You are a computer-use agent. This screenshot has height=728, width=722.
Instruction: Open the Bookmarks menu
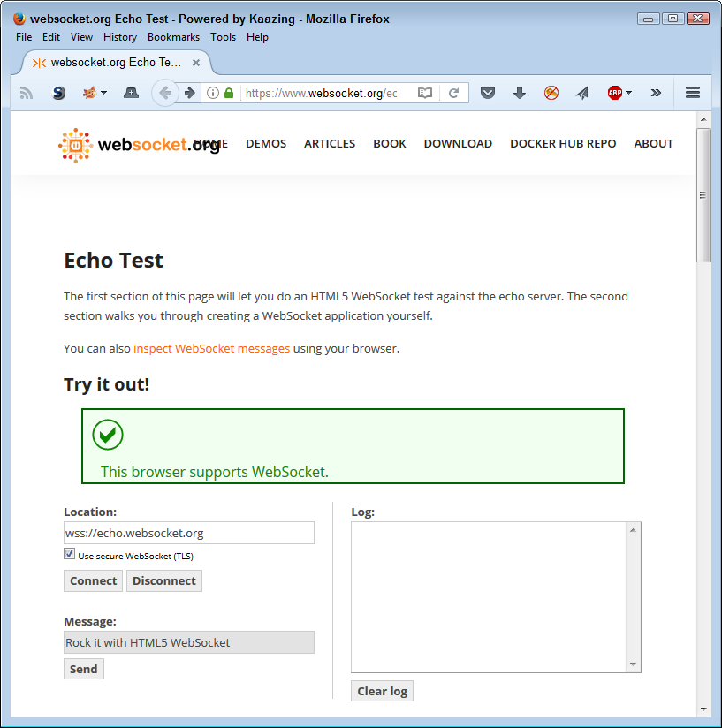(x=173, y=37)
